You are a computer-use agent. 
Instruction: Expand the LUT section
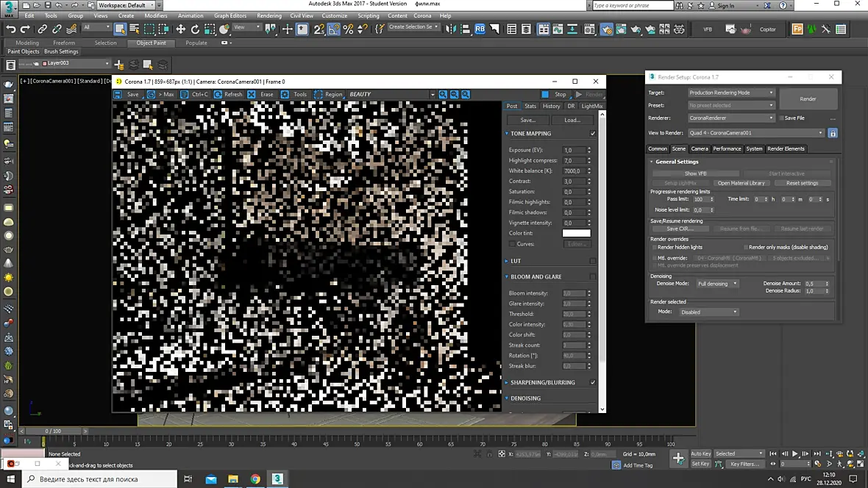coord(507,261)
